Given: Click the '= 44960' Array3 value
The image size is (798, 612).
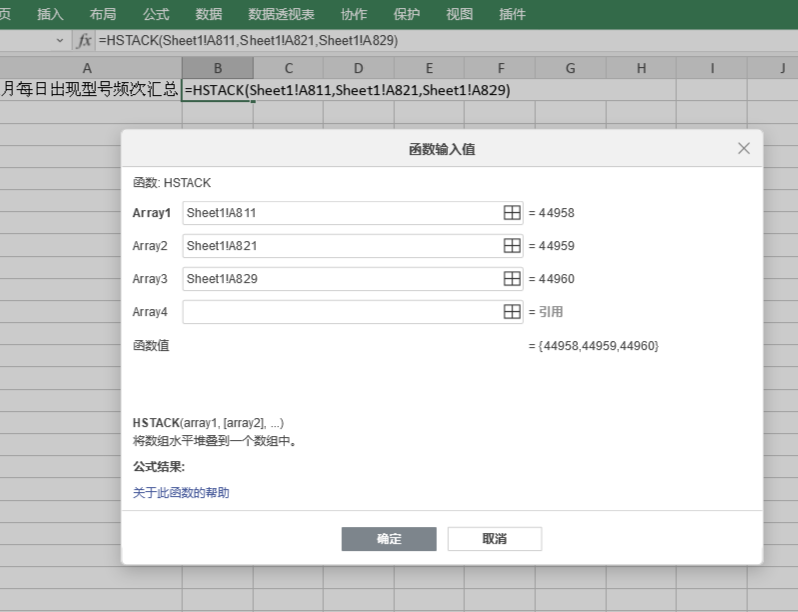Looking at the screenshot, I should (x=552, y=279).
